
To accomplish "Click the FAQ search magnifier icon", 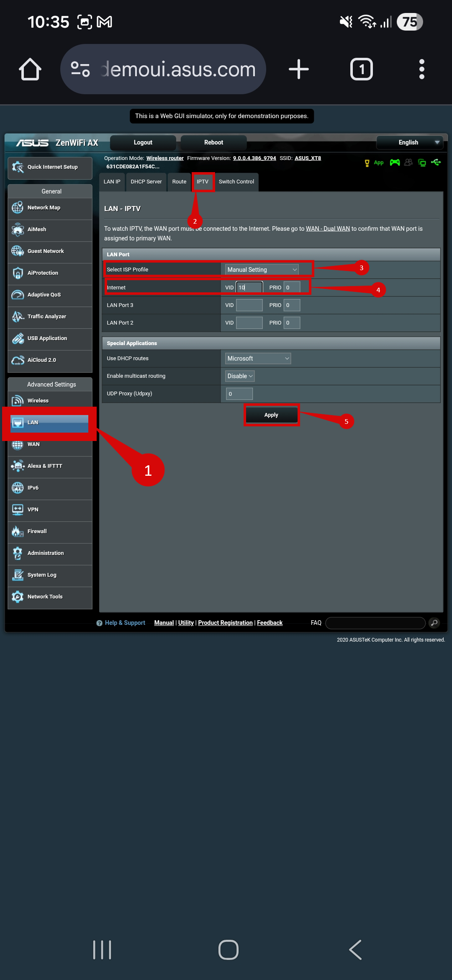I will point(434,623).
